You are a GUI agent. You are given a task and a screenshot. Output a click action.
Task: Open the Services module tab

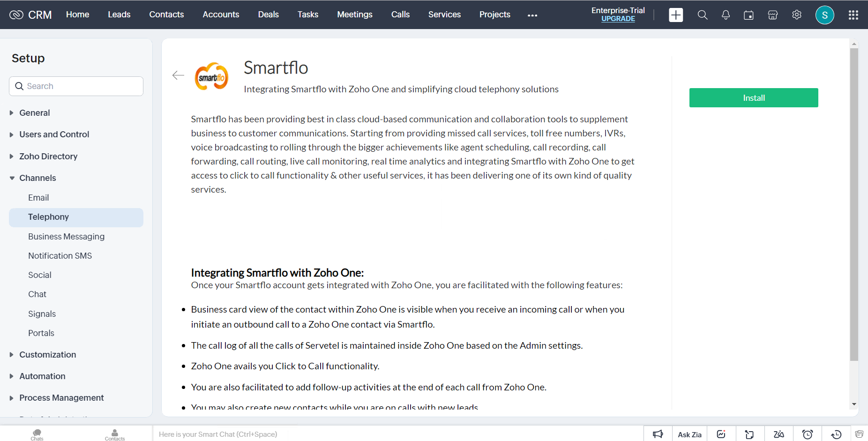point(444,15)
